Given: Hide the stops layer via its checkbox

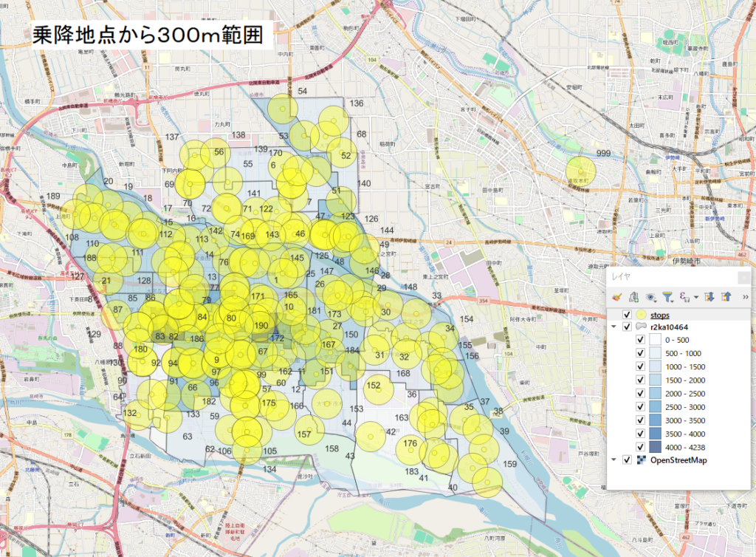Looking at the screenshot, I should (x=627, y=315).
